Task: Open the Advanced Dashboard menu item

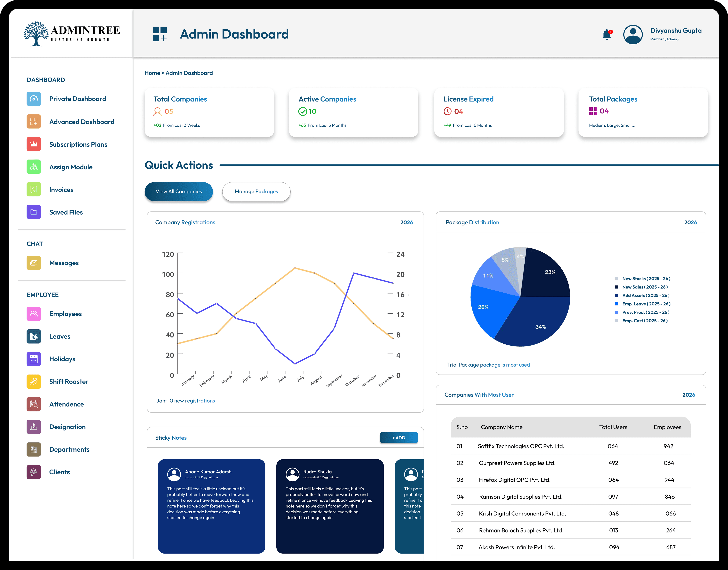Action: pos(71,121)
